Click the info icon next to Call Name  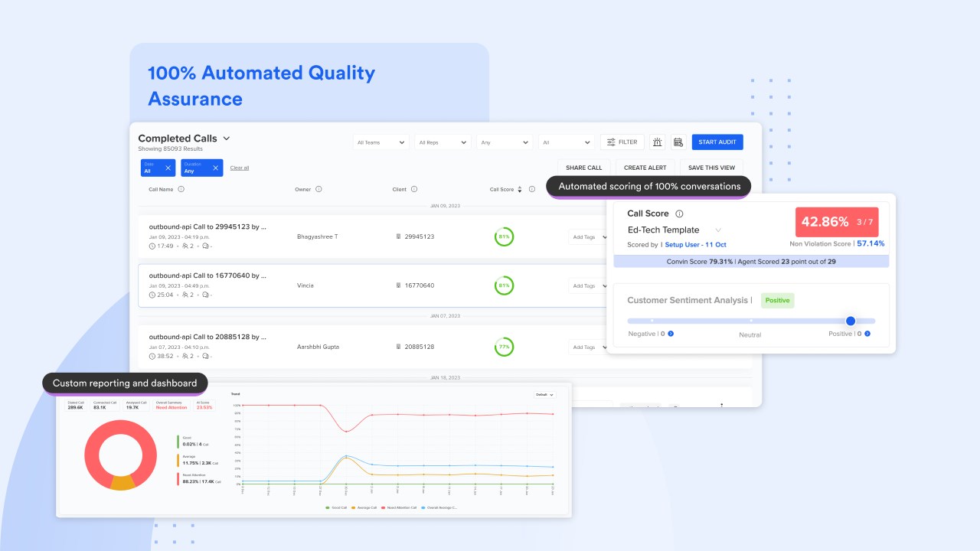click(x=181, y=189)
